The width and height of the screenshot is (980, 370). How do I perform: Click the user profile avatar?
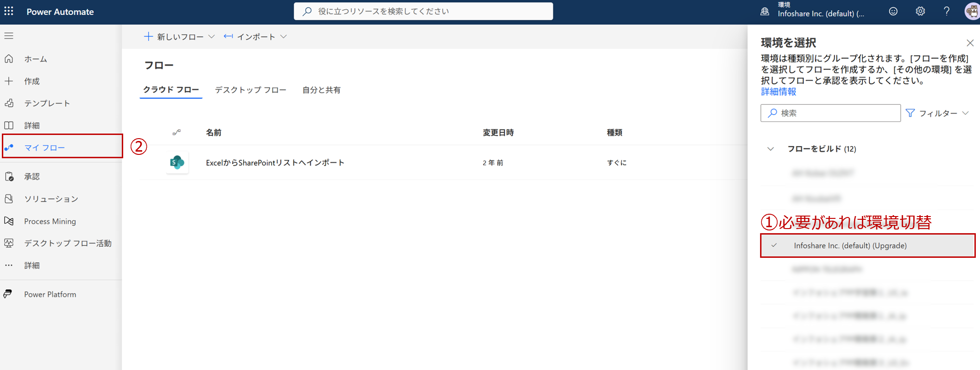tap(972, 12)
